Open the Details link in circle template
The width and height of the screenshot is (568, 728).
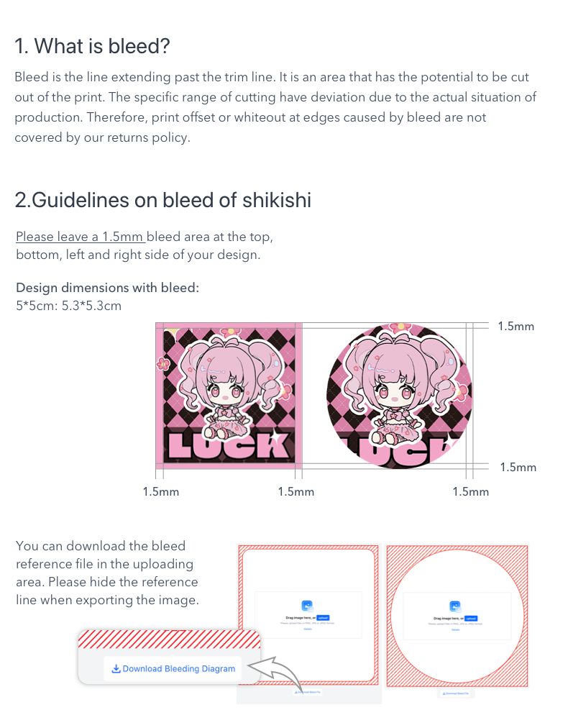[456, 629]
